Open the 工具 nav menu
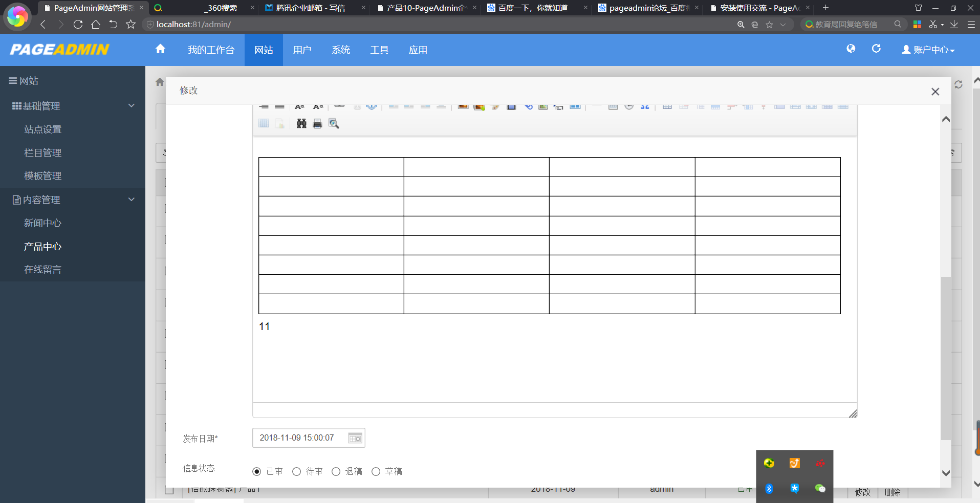 [x=379, y=50]
